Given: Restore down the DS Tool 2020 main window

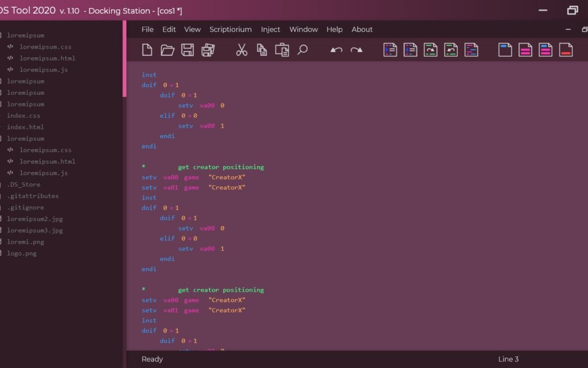Looking at the screenshot, I should [x=572, y=10].
